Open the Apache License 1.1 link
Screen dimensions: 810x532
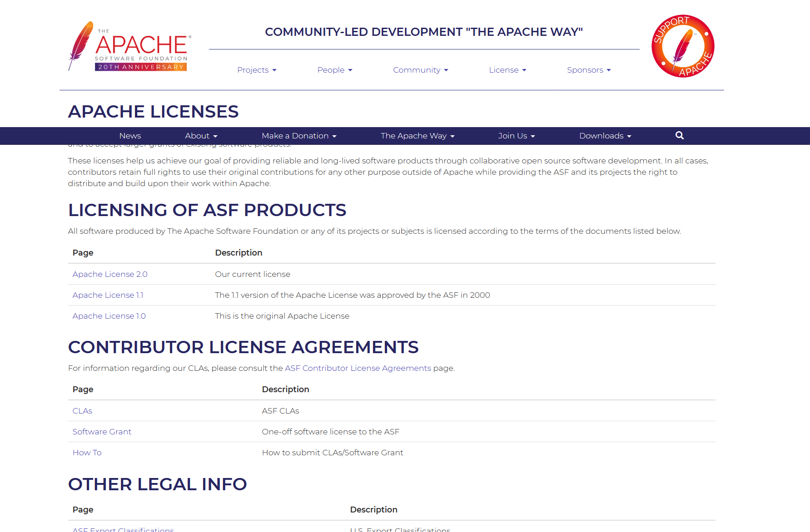point(108,295)
